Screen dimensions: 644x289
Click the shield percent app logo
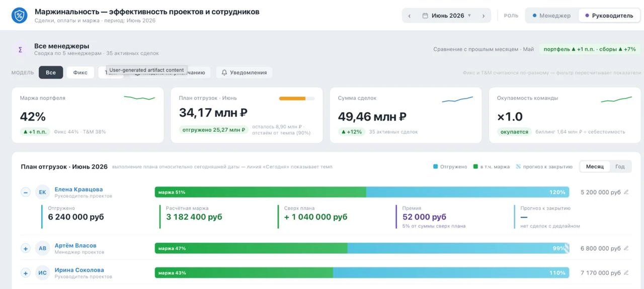click(20, 16)
